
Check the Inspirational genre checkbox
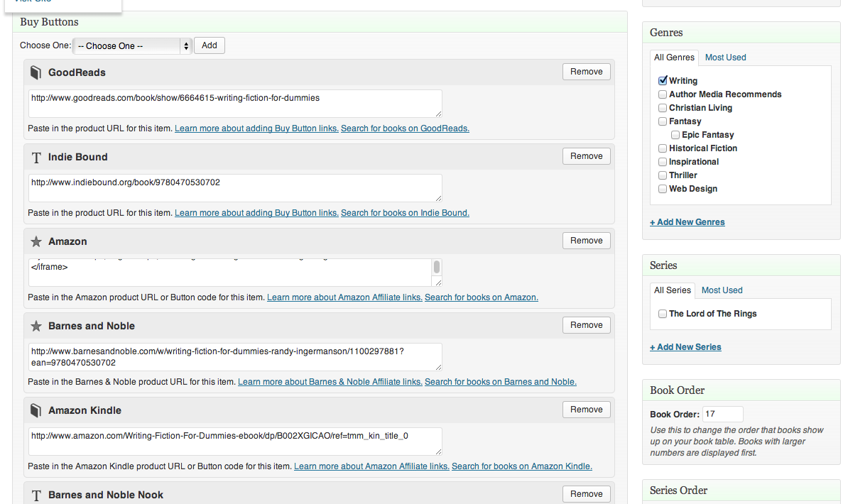tap(663, 162)
